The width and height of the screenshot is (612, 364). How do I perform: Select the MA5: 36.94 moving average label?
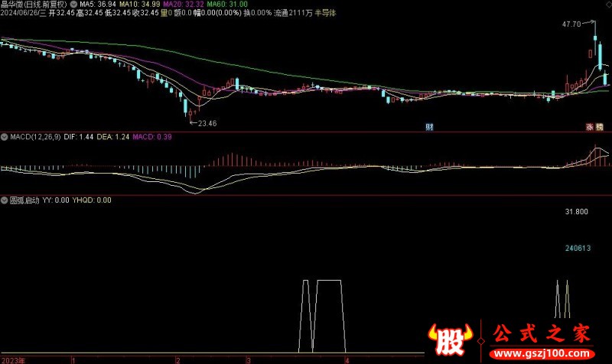(98, 5)
